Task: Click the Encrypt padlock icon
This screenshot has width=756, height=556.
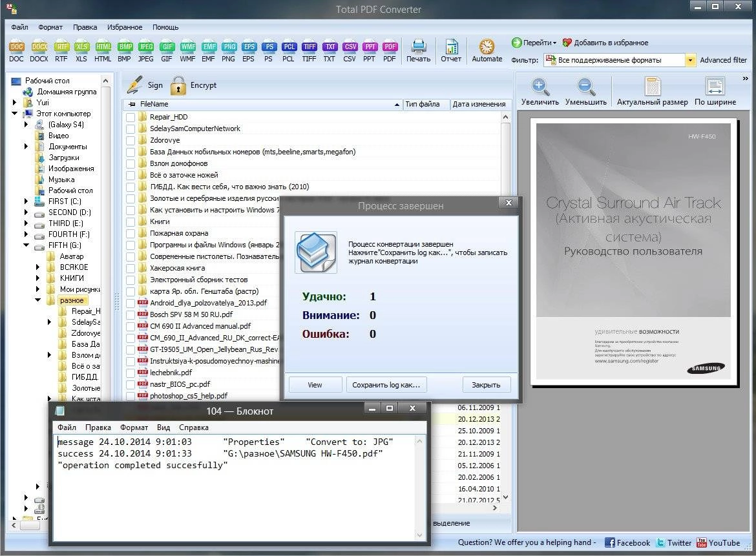Action: (x=178, y=85)
